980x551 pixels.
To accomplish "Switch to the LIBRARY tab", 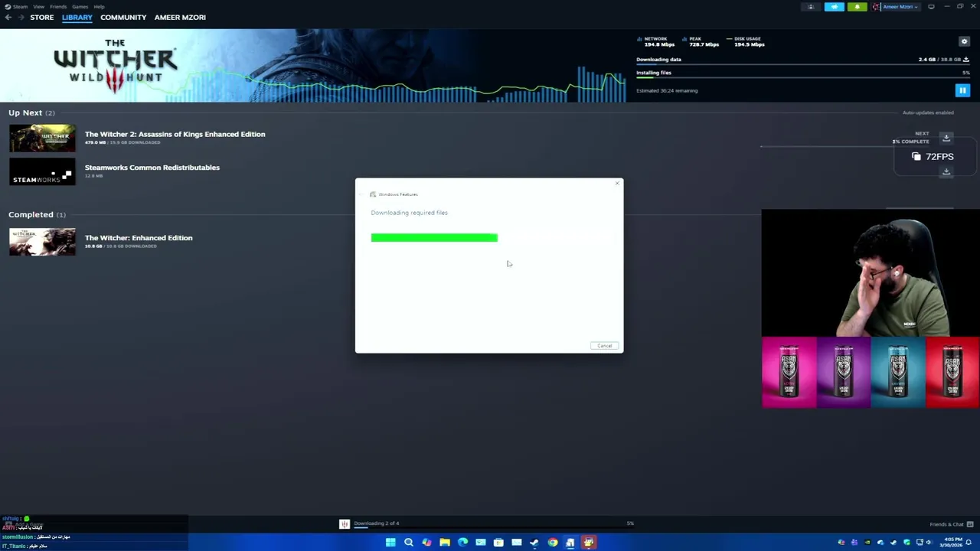I will pyautogui.click(x=77, y=17).
